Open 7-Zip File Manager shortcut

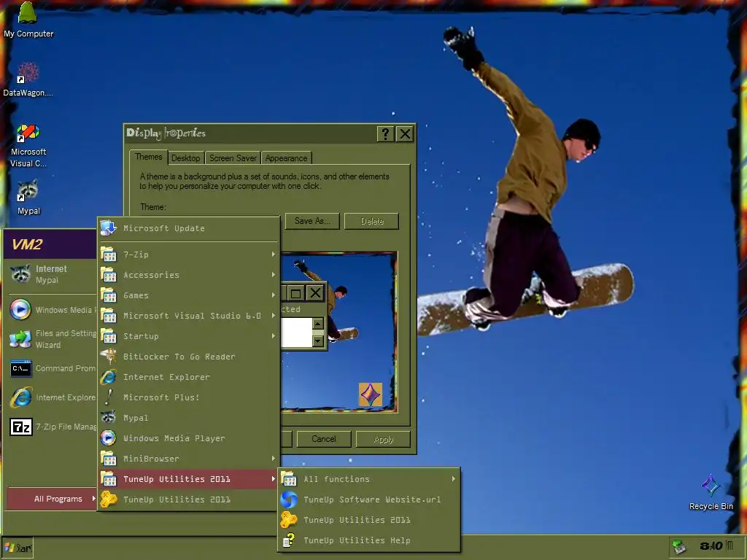point(52,427)
